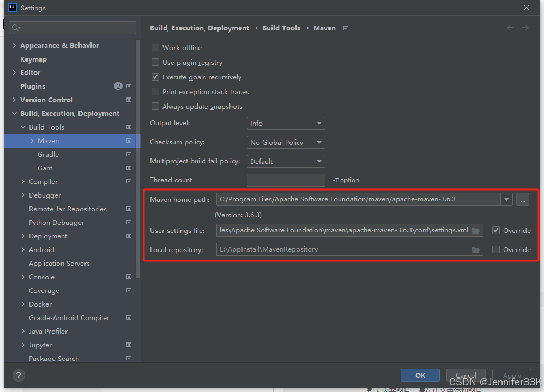
Task: Expand the Android node
Action: click(23, 249)
